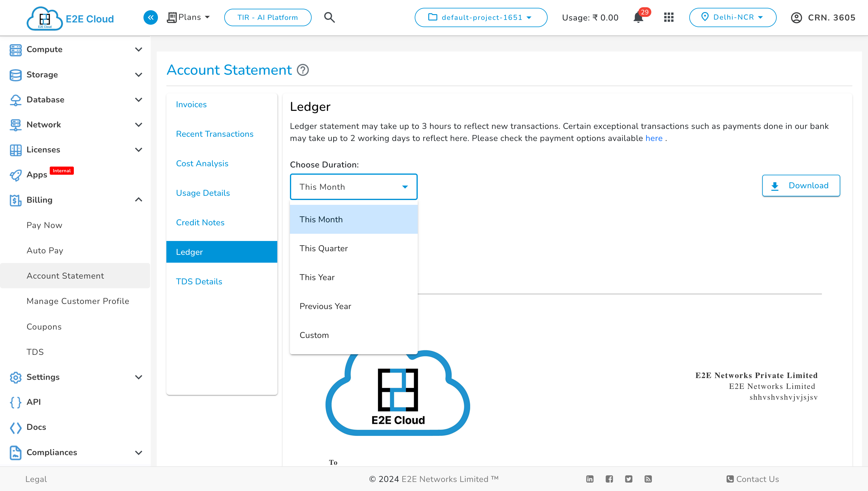Open Account Statement sidebar item

pos(75,276)
